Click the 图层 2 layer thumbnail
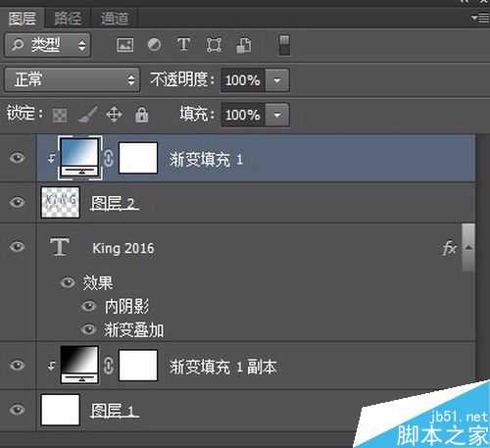The image size is (490, 448). point(60,203)
